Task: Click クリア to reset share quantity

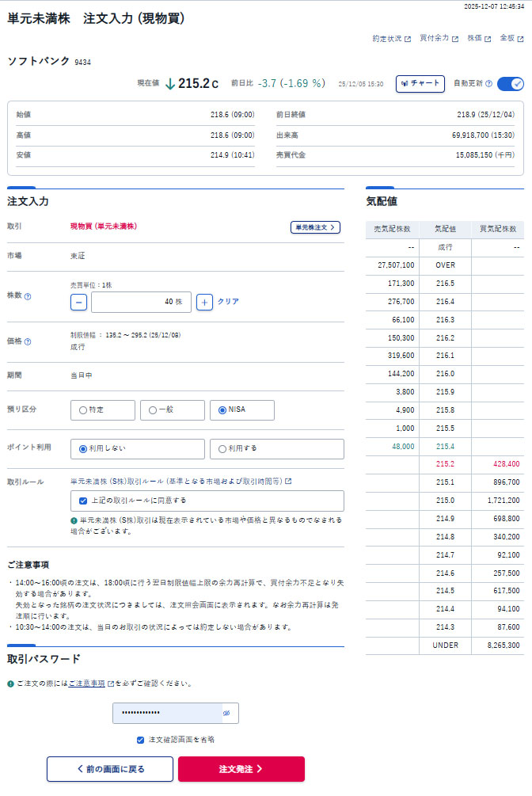Action: [x=228, y=302]
